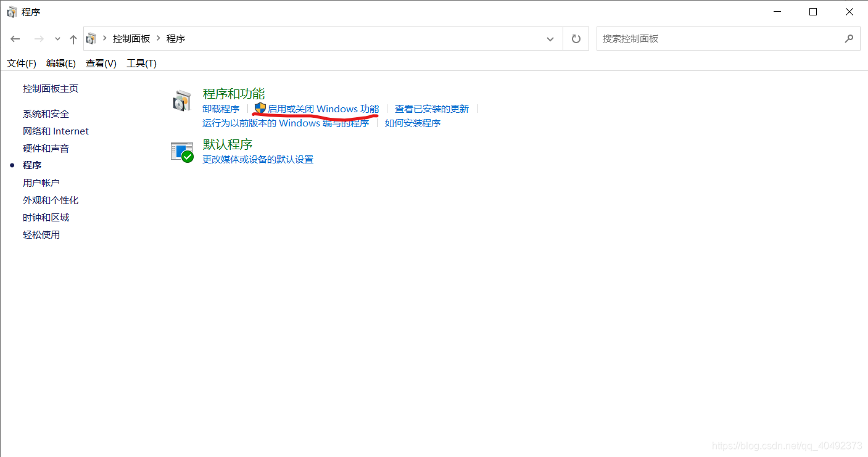
Task: Open 运行为以前版本的 Windows 编写的程序
Action: pyautogui.click(x=286, y=123)
